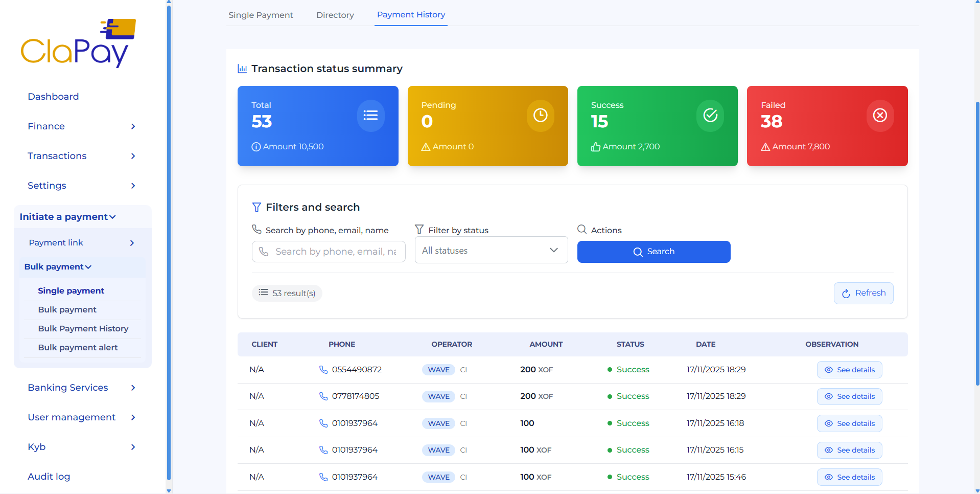Click the thumbs-up icon next to Amount 2,700
The height and width of the screenshot is (494, 980).
click(595, 147)
